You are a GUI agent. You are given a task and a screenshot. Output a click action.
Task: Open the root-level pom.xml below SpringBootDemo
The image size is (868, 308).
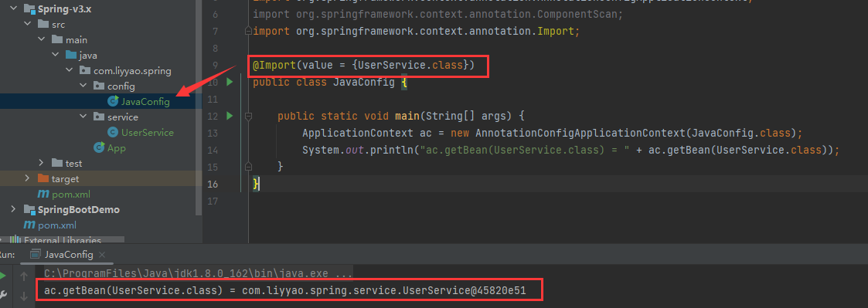[x=57, y=225]
